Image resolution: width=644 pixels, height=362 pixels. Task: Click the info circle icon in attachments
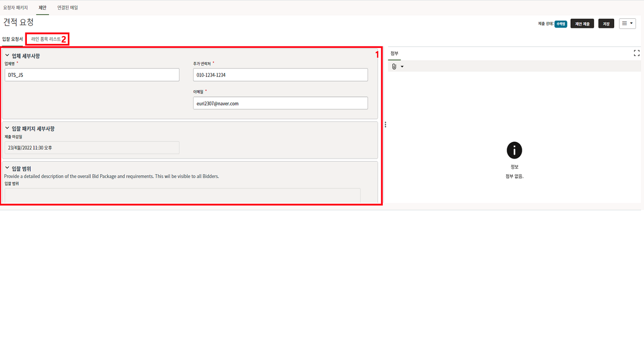click(x=514, y=150)
